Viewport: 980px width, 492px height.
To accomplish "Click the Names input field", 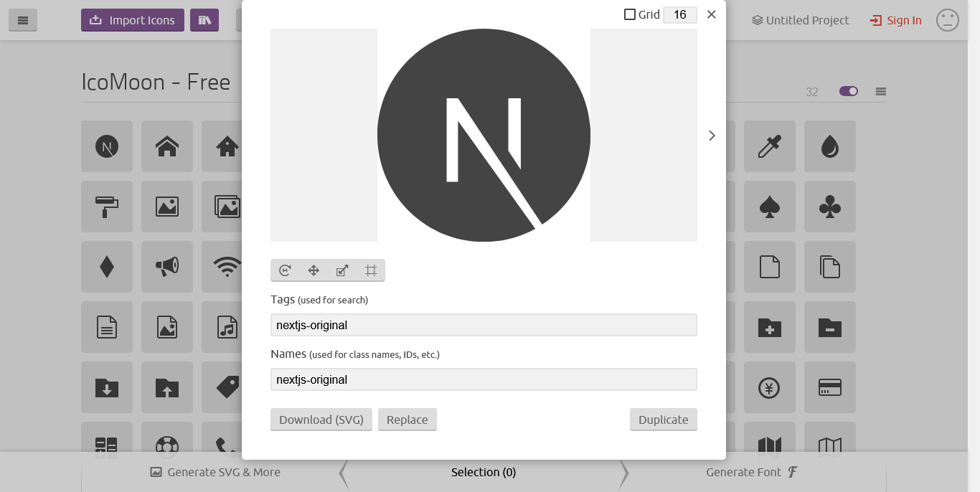I will (x=484, y=379).
